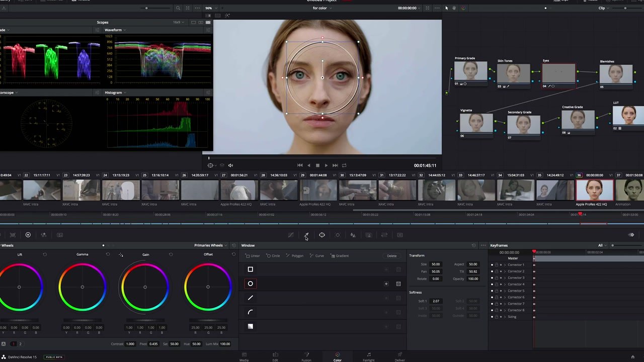Open the Primaries Wheels mode dropdown
This screenshot has height=362, width=644.
click(x=210, y=245)
